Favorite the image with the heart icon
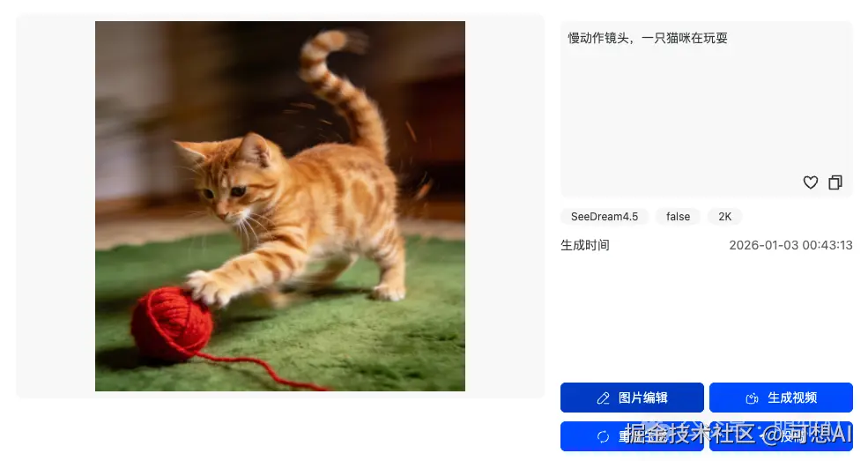Viewport: 868px width, 461px height. coord(811,182)
